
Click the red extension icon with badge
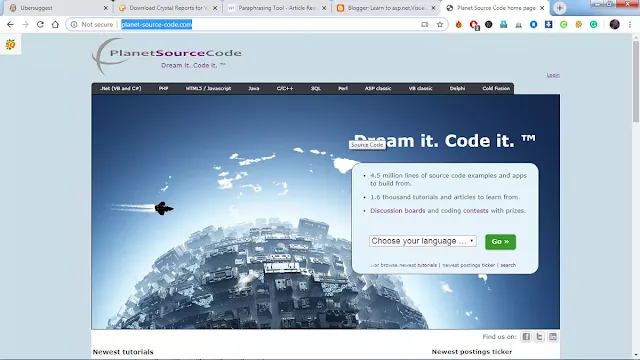click(474, 25)
